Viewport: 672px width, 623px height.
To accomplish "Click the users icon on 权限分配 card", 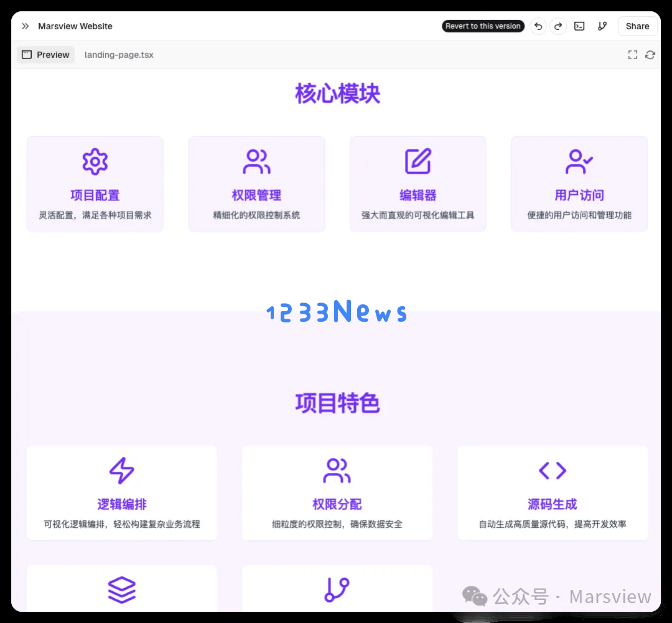I will [x=337, y=471].
